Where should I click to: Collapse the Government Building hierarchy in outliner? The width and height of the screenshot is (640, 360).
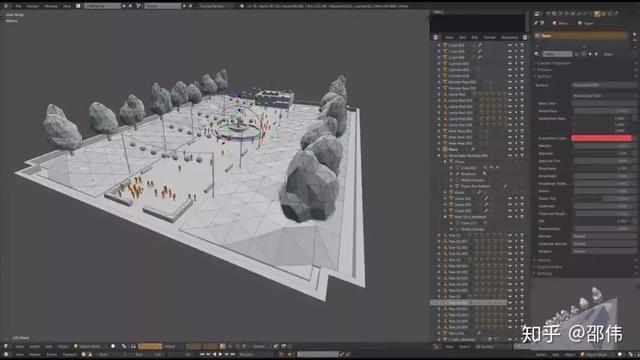click(439, 156)
